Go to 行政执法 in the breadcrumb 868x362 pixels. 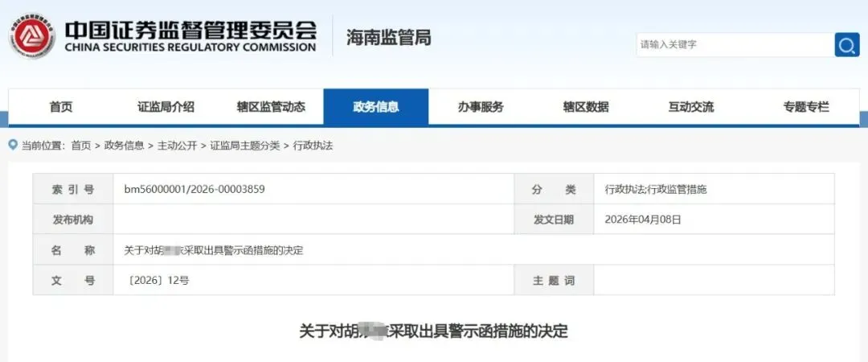click(313, 146)
